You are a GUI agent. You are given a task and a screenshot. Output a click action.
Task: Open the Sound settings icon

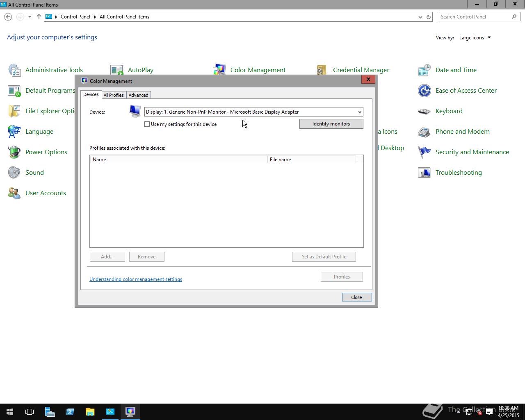(14, 173)
